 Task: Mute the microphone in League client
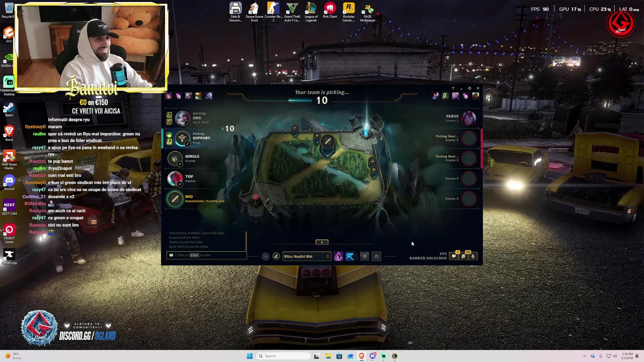click(x=473, y=256)
